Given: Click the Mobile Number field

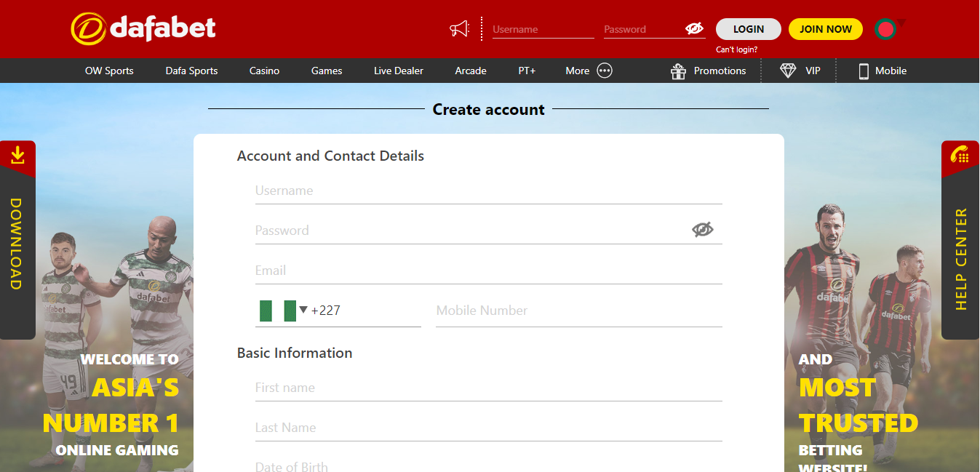Looking at the screenshot, I should (x=578, y=311).
